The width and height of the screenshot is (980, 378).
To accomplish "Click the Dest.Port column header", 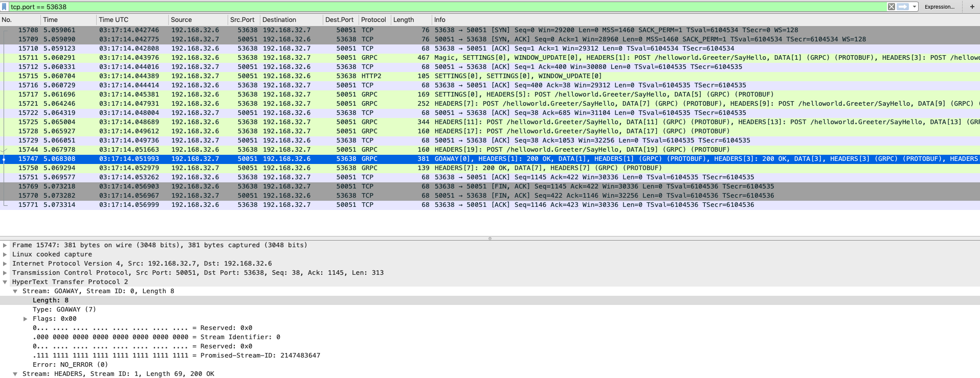I will [x=340, y=20].
